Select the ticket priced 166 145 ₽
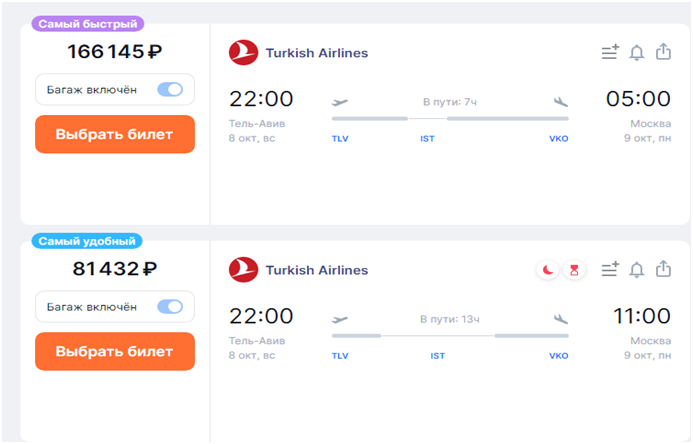Image resolution: width=693 pixels, height=444 pixels. click(115, 134)
